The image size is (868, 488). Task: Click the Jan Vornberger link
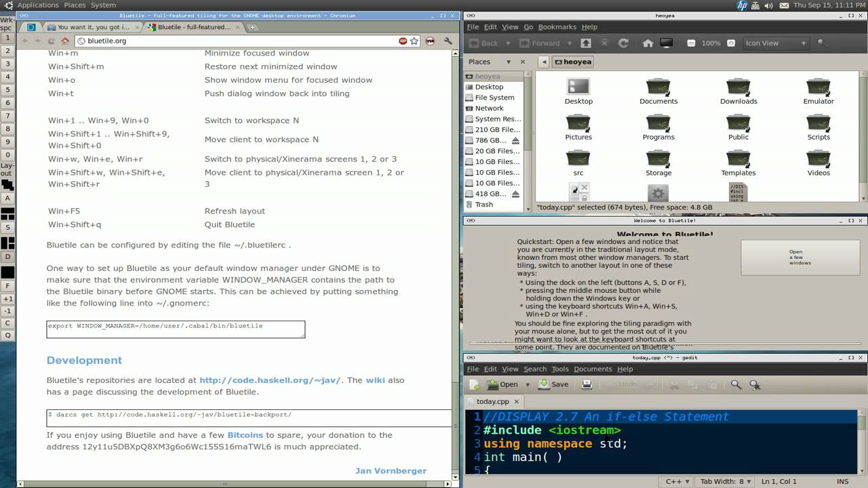(391, 470)
